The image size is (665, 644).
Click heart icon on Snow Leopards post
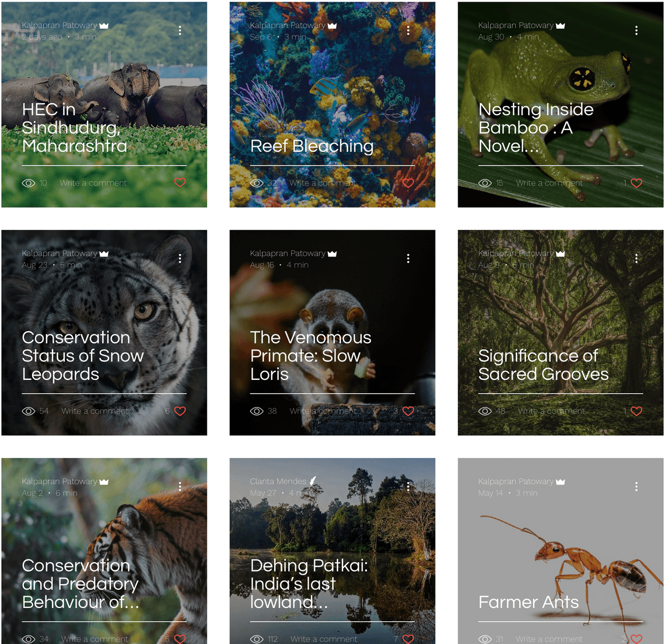pyautogui.click(x=180, y=411)
